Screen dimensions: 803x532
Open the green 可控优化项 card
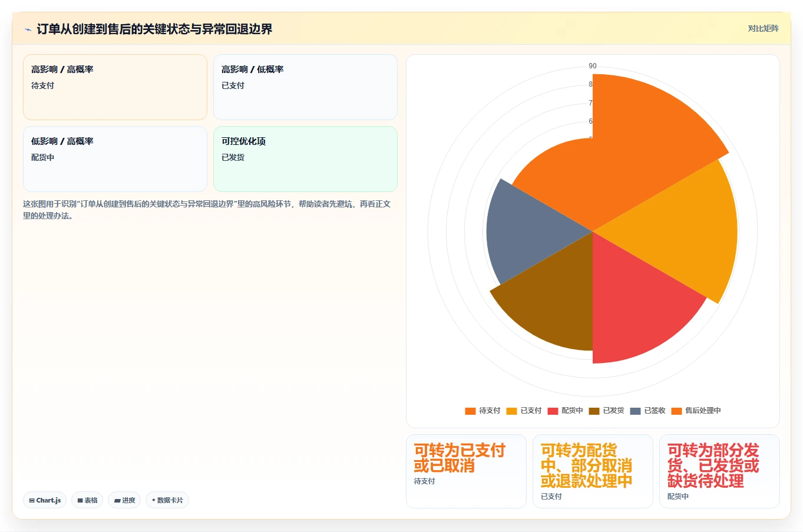305,159
